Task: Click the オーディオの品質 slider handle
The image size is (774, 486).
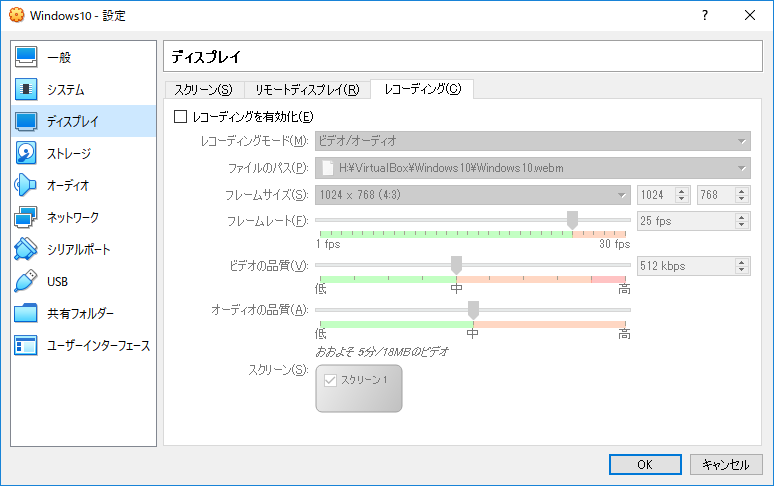Action: (x=473, y=310)
